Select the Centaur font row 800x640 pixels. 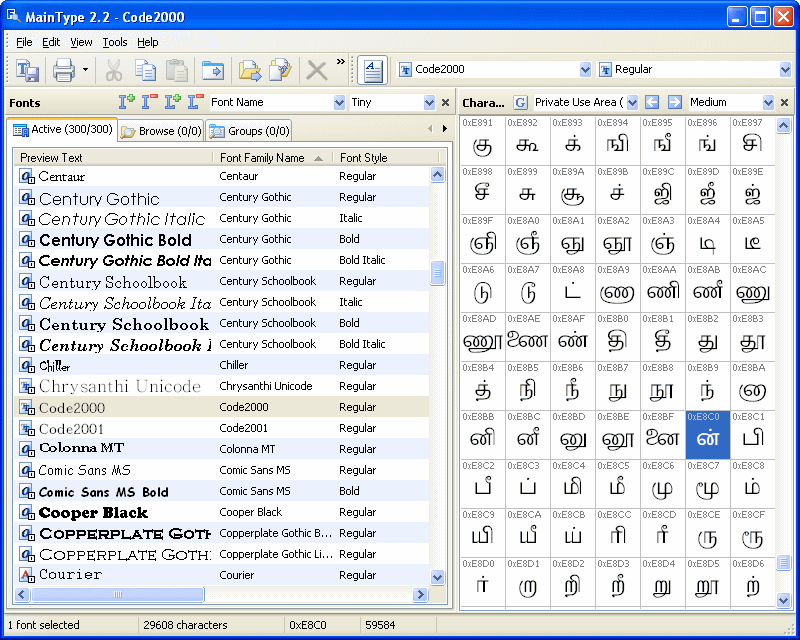pos(221,176)
